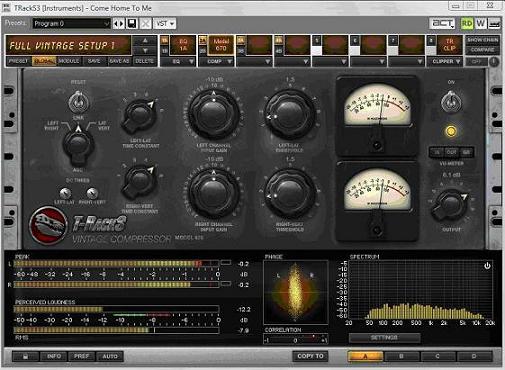Viewport: 505px width, 370px height.
Task: Click the preset previous/next arrows icon
Action: [119, 24]
